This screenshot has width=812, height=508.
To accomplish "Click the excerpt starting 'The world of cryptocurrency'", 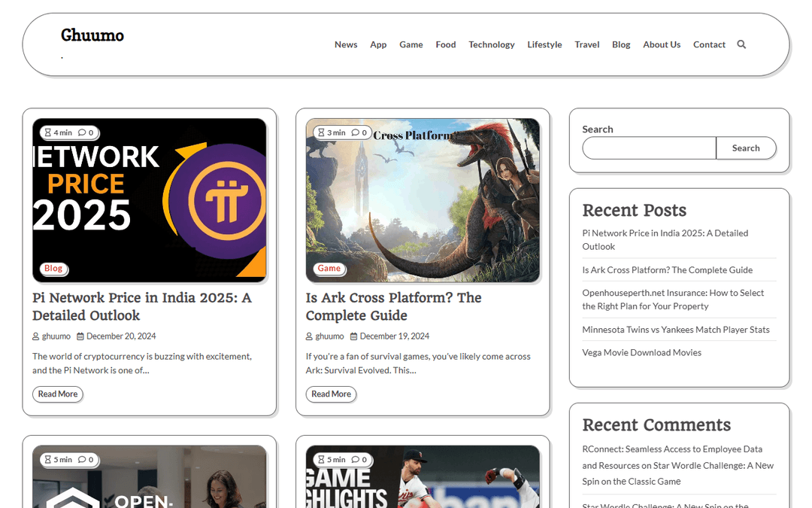I will 142,364.
